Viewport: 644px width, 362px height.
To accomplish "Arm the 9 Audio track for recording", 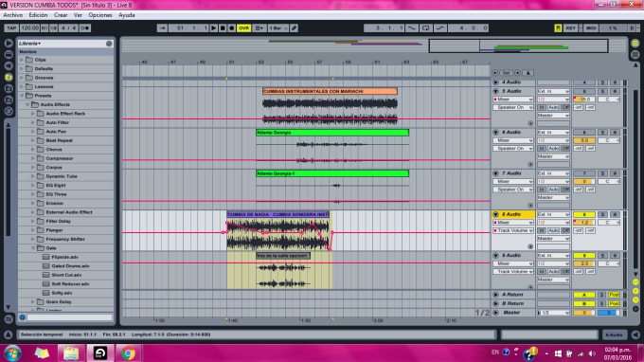I will (x=615, y=256).
